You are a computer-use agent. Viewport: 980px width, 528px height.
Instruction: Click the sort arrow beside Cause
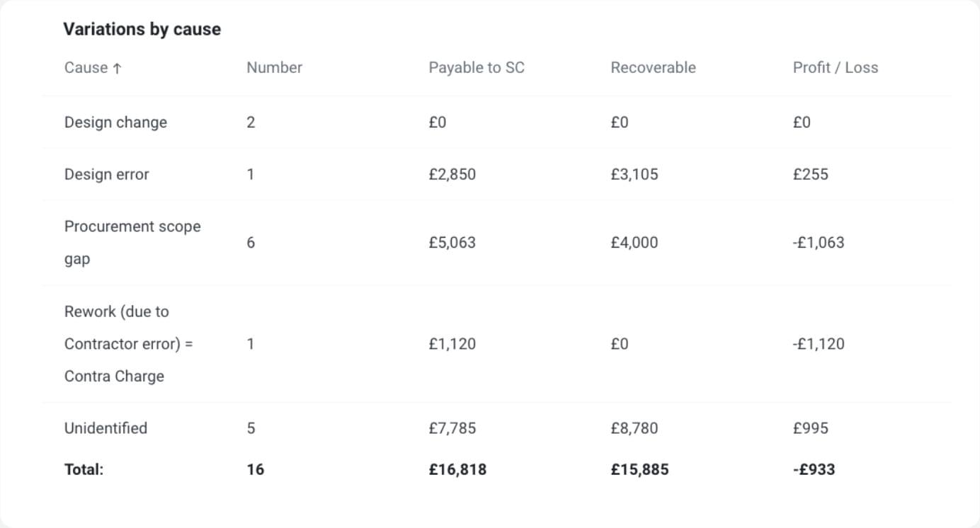[x=118, y=68]
